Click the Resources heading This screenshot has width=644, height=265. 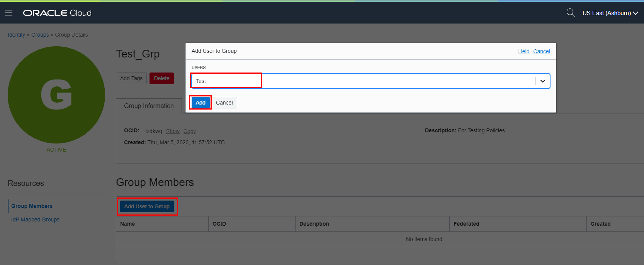point(26,183)
